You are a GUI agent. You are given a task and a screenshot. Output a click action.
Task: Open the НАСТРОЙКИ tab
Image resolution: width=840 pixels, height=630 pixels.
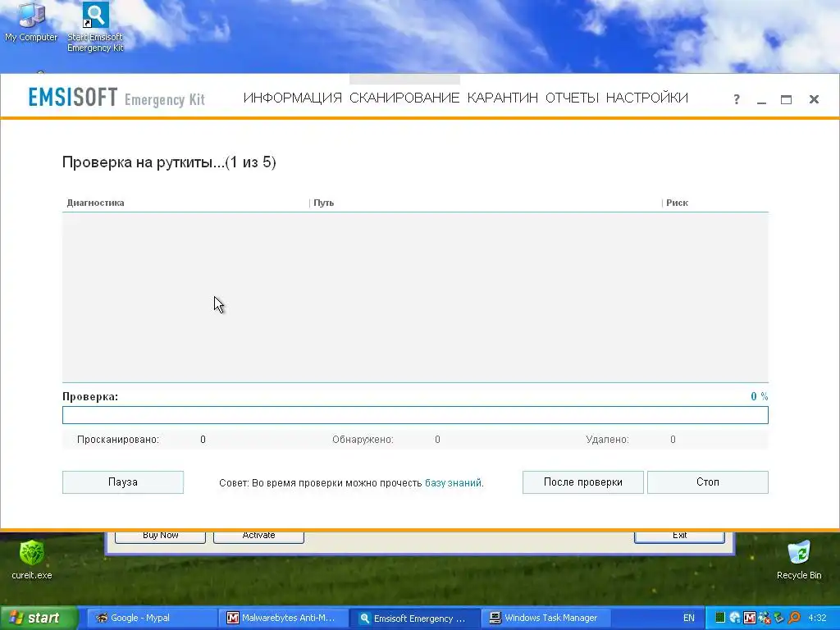pyautogui.click(x=646, y=98)
